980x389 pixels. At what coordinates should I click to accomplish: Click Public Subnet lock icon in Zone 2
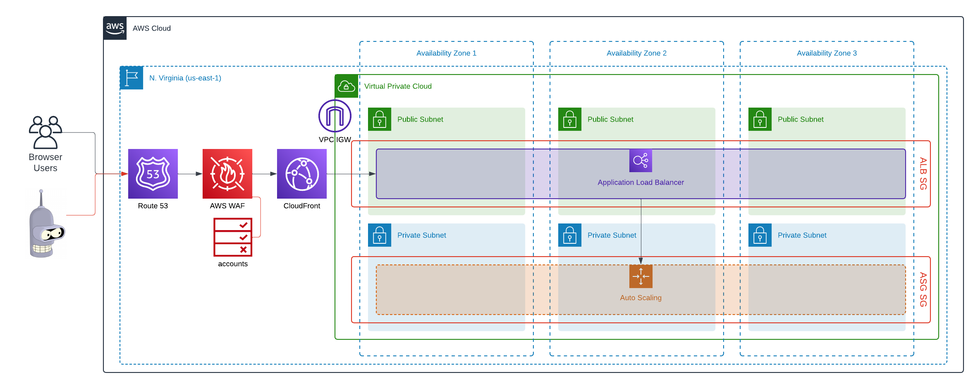pos(570,119)
